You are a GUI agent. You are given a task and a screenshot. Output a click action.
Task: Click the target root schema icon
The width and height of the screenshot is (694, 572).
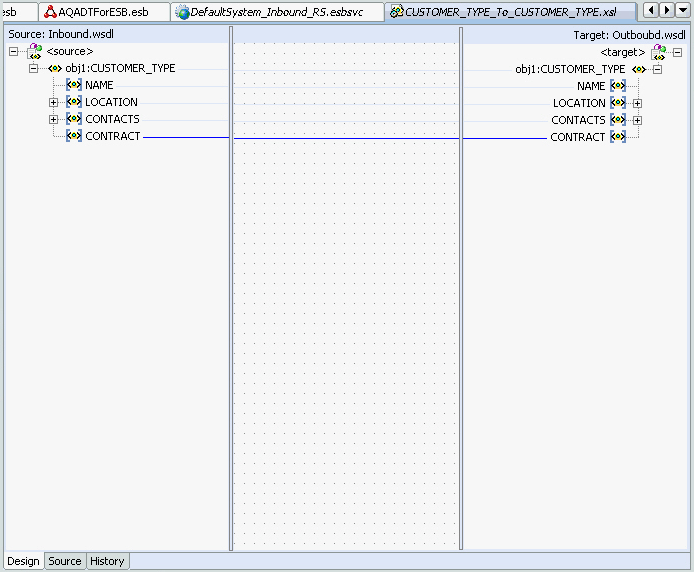click(x=659, y=52)
